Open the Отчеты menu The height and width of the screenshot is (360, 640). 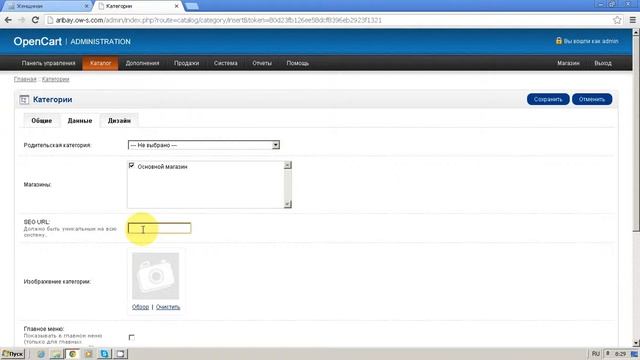[x=262, y=63]
